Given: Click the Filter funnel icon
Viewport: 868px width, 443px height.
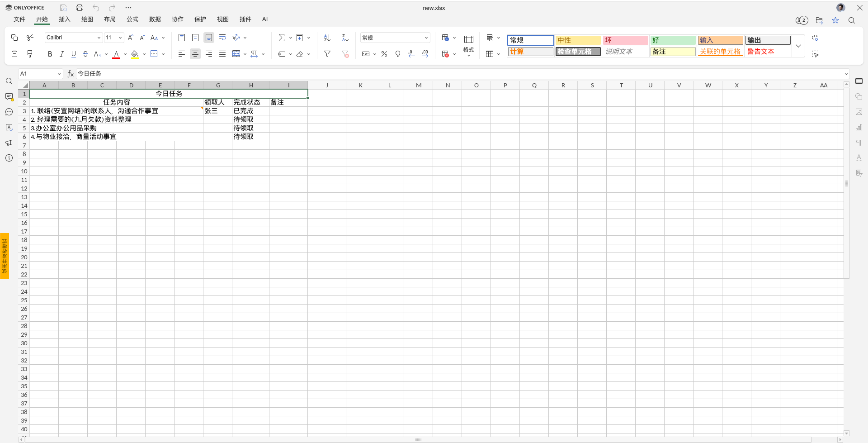Looking at the screenshot, I should (327, 54).
